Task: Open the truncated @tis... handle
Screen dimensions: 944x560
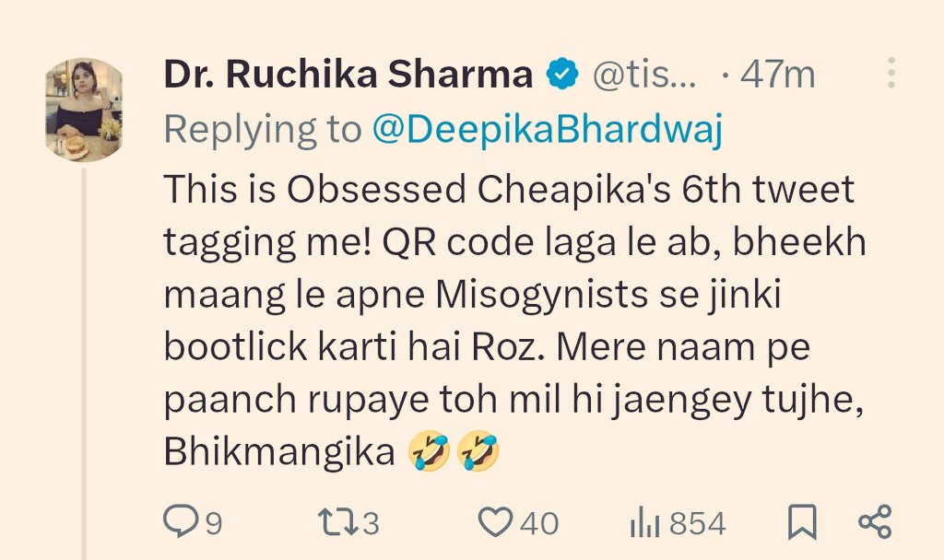Action: 644,76
